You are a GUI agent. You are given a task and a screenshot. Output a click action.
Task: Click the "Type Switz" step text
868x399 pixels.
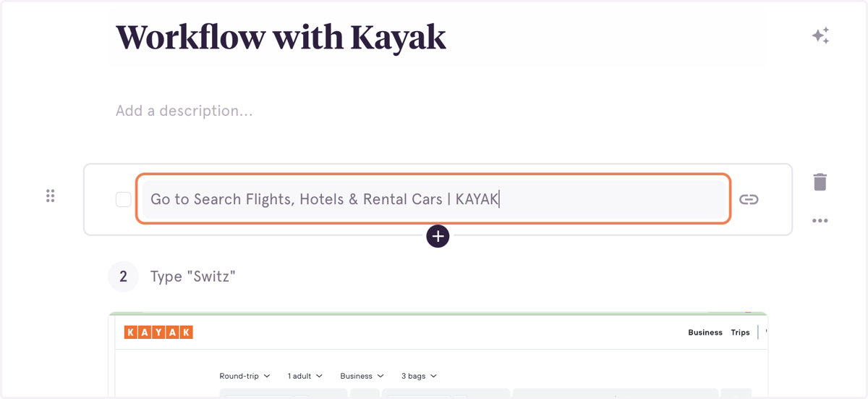193,277
